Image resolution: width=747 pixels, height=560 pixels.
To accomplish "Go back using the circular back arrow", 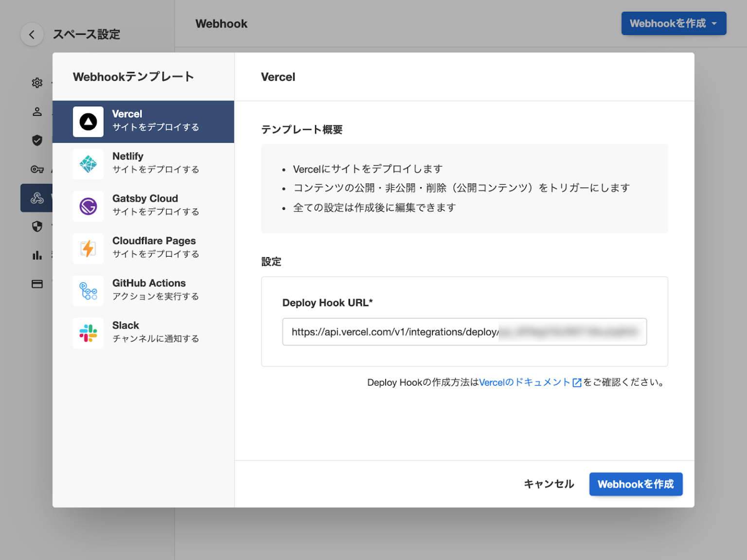I will pyautogui.click(x=32, y=35).
